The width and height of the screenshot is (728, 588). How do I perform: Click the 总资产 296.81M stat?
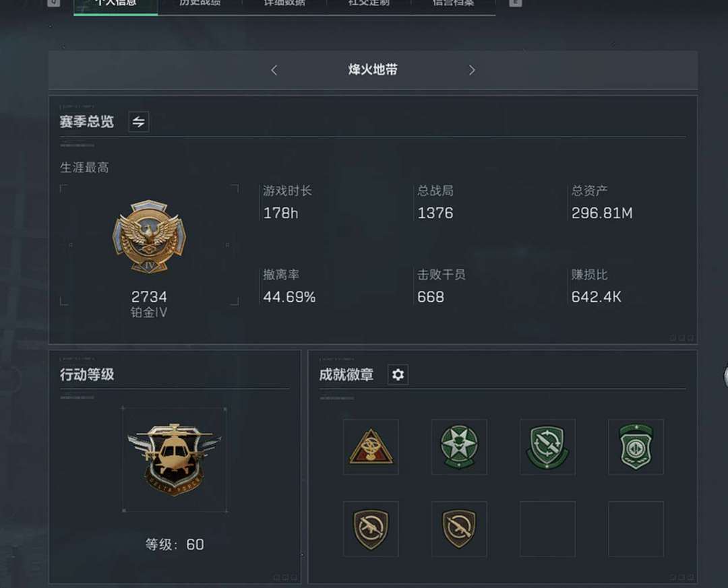(602, 202)
